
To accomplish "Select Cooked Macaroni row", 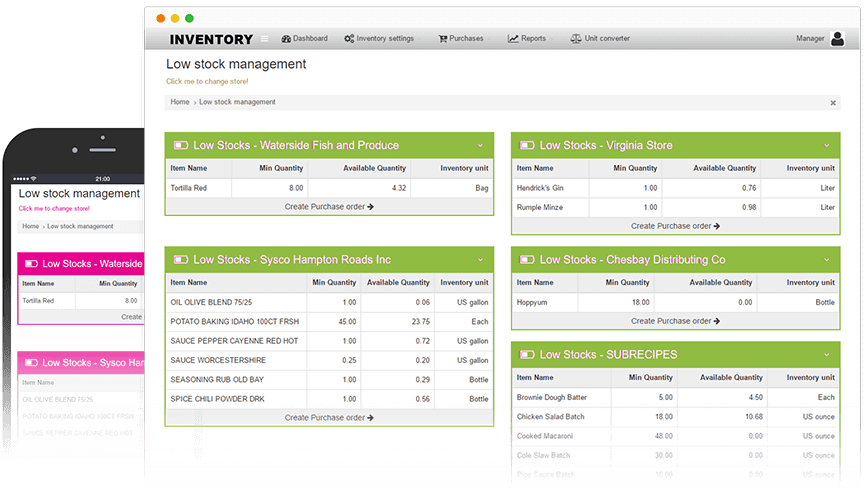I will click(675, 436).
